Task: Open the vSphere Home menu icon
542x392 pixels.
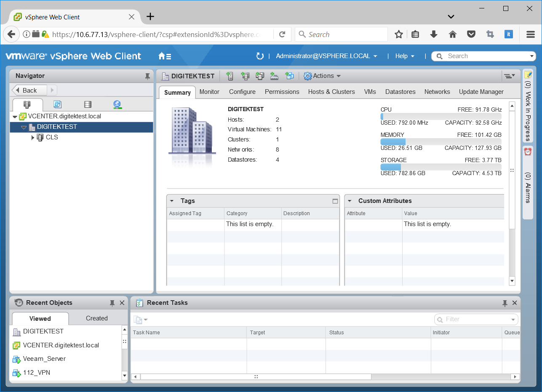Action: (165, 56)
